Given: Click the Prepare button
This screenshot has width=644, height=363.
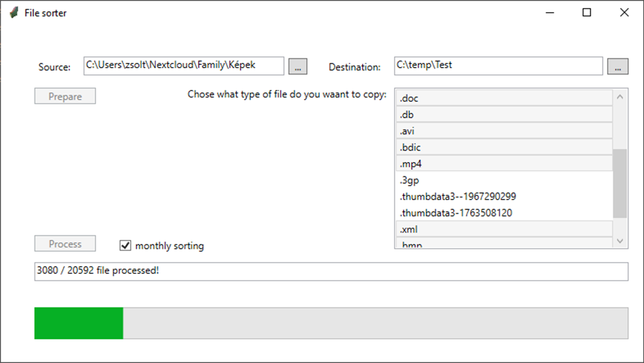Looking at the screenshot, I should point(65,96).
